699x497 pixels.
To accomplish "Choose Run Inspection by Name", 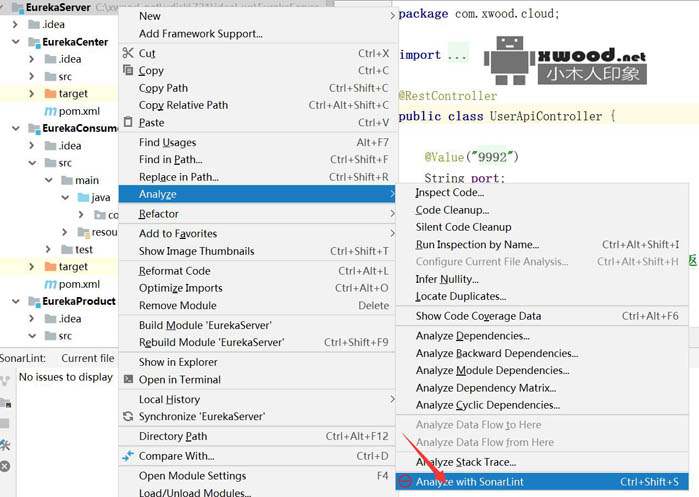I will click(x=542, y=244).
